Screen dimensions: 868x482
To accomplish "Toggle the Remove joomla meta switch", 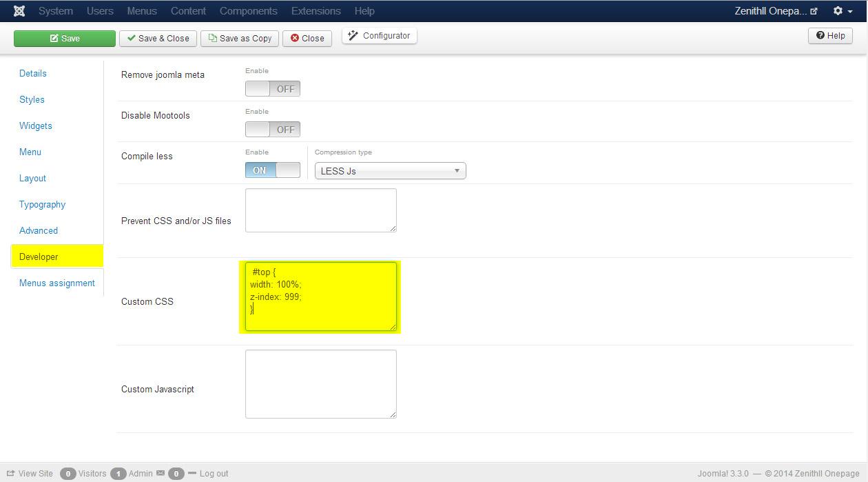I will (273, 89).
